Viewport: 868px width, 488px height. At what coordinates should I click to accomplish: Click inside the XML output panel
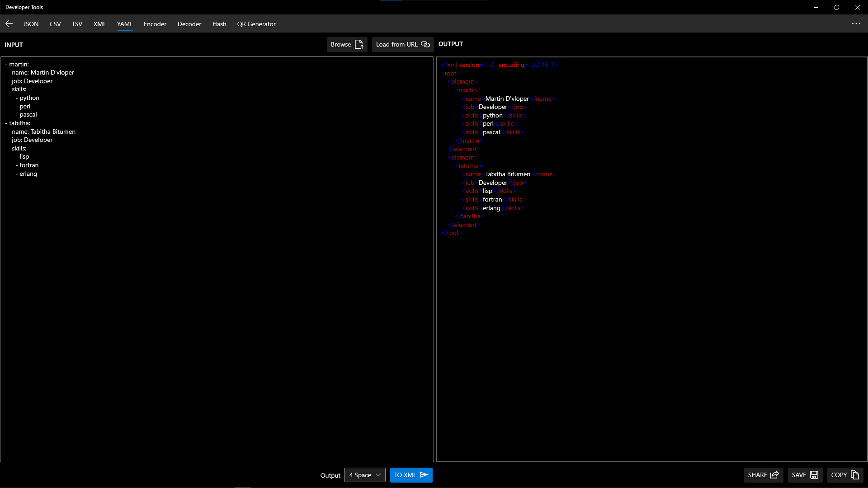tap(651, 316)
